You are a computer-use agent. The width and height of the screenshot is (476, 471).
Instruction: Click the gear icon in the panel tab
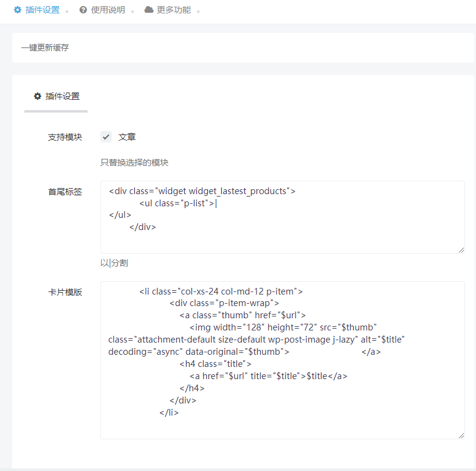(x=38, y=96)
